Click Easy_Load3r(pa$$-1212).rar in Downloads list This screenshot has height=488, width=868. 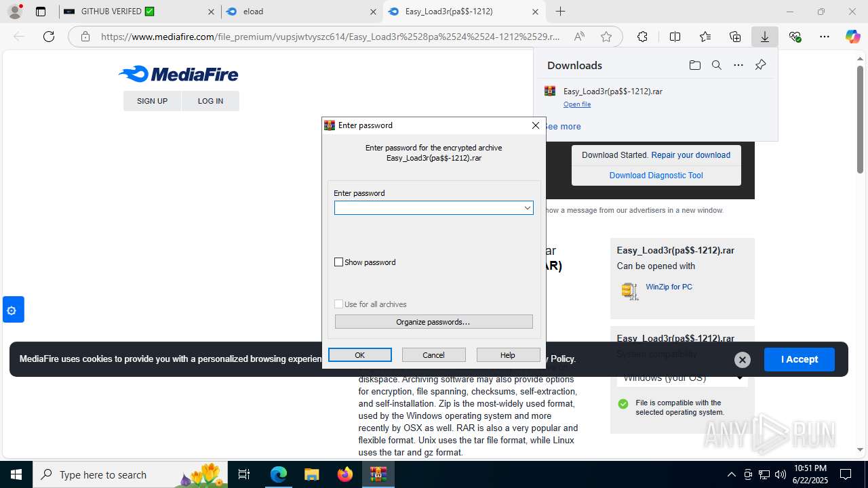pyautogui.click(x=612, y=91)
